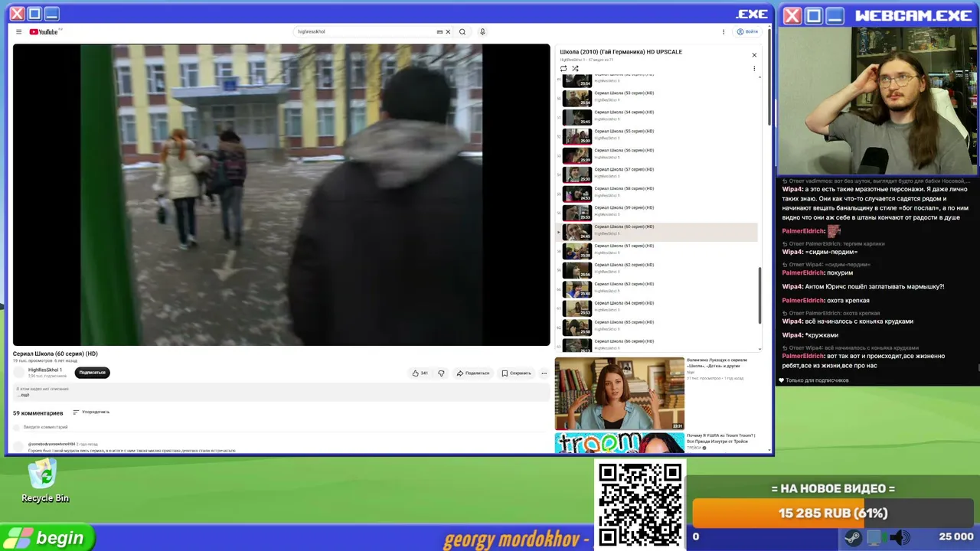Click the speaker volume tray icon

pos(900,537)
